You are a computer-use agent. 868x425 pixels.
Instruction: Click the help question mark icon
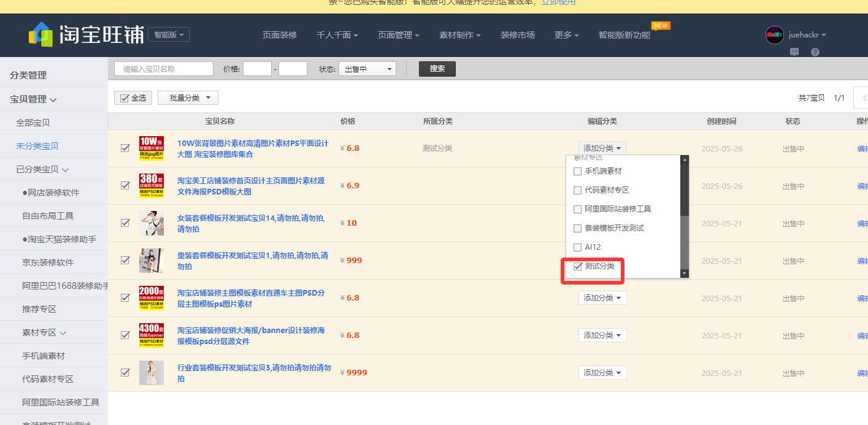coord(815,52)
